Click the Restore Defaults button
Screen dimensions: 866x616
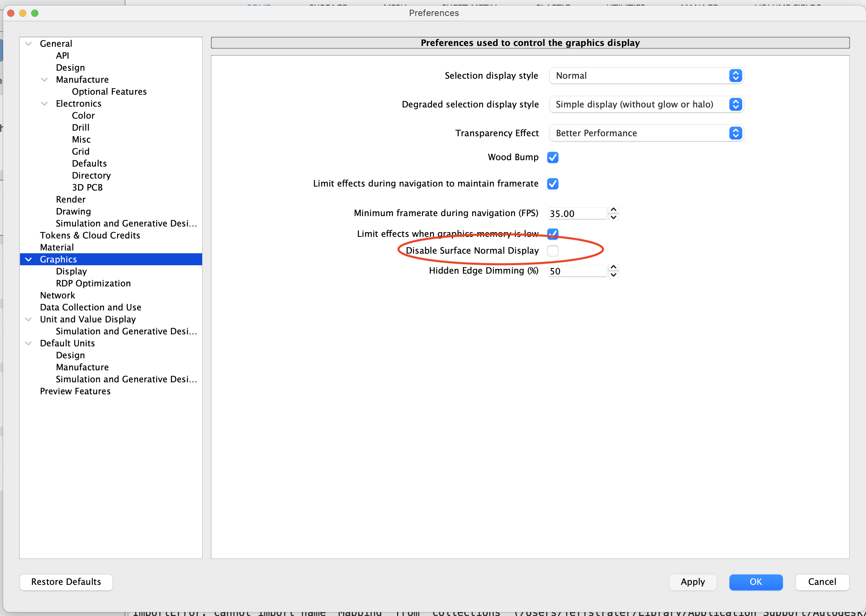(66, 582)
